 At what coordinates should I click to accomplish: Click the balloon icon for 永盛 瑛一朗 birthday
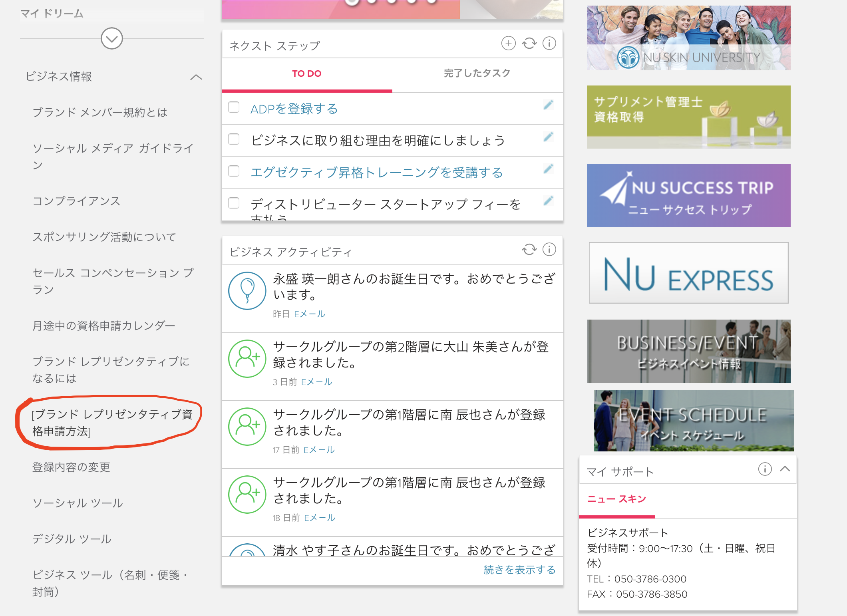point(247,291)
